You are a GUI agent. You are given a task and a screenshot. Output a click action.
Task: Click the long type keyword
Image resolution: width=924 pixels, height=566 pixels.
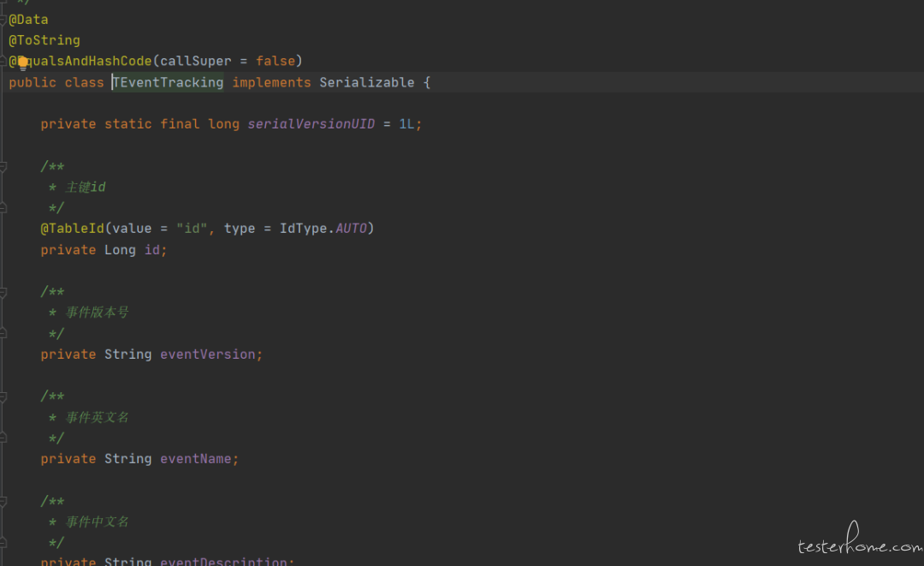(x=224, y=124)
